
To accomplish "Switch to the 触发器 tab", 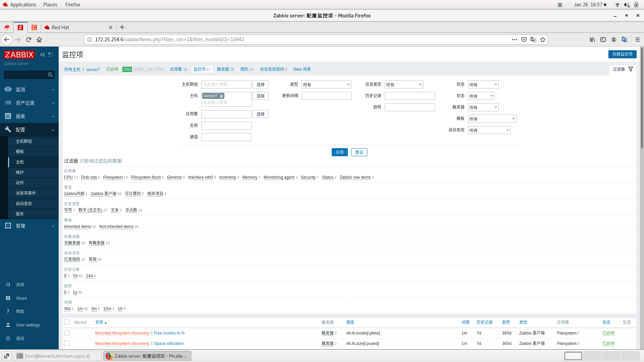I will (223, 69).
